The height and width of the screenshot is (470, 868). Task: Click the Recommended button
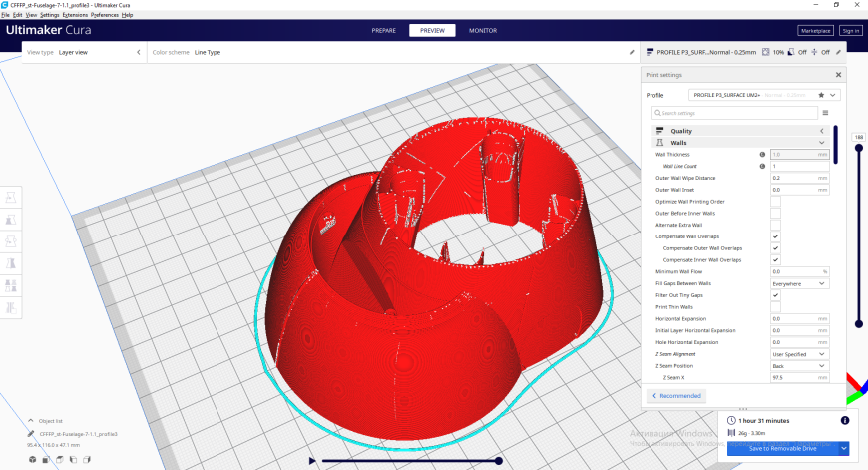[676, 396]
